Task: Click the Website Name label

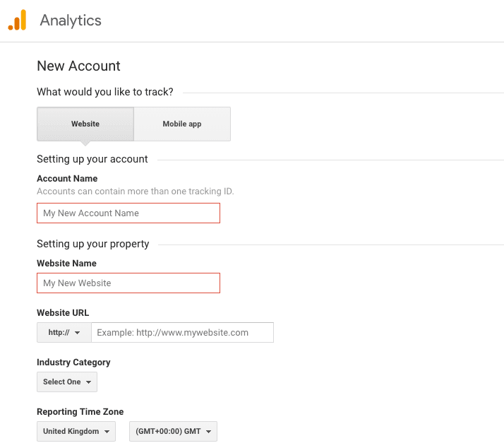Action: [x=66, y=264]
